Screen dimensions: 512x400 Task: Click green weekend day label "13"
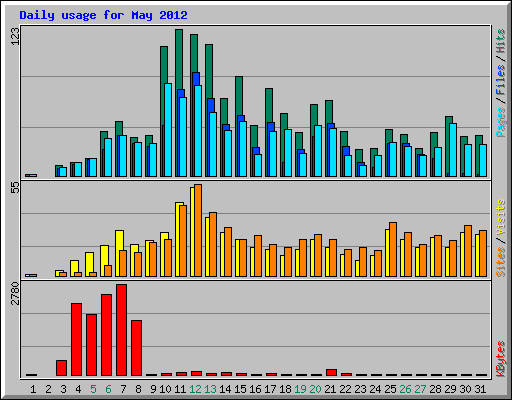coord(210,389)
